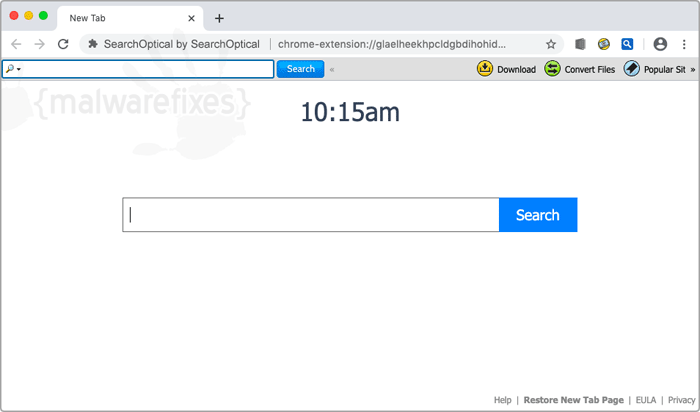The width and height of the screenshot is (700, 412).
Task: Open the toolbar search magnifier dropdown
Action: coord(13,69)
